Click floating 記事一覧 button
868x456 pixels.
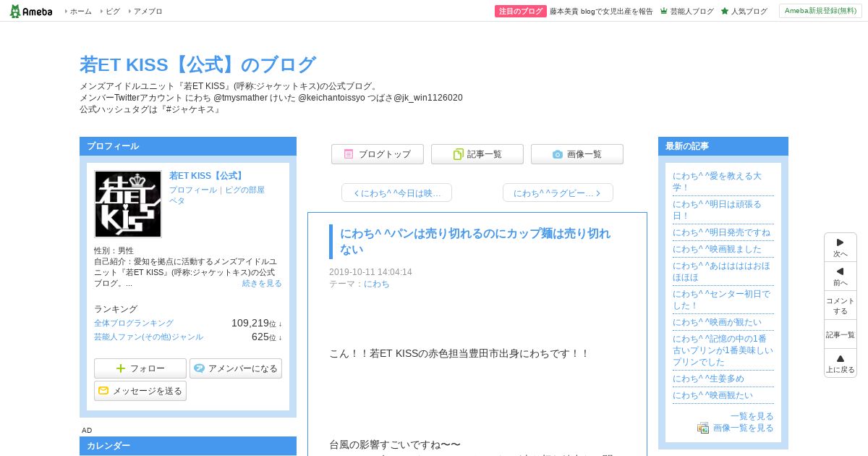[841, 334]
